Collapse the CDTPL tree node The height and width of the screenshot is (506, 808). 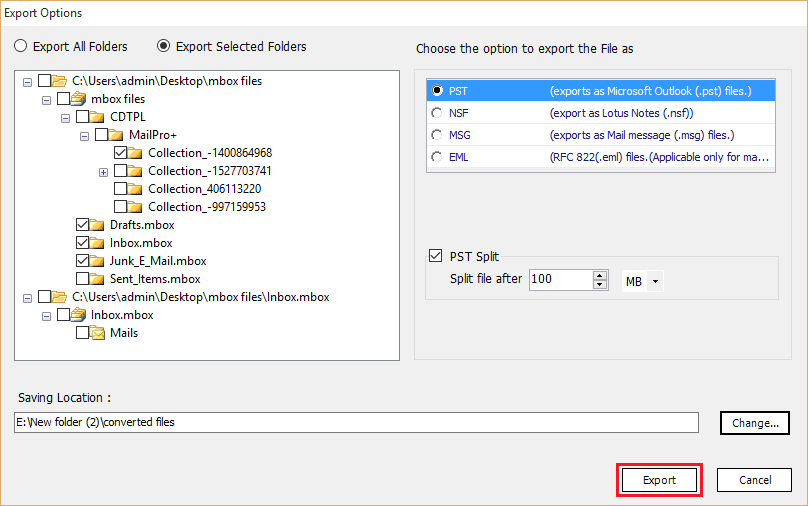click(66, 117)
